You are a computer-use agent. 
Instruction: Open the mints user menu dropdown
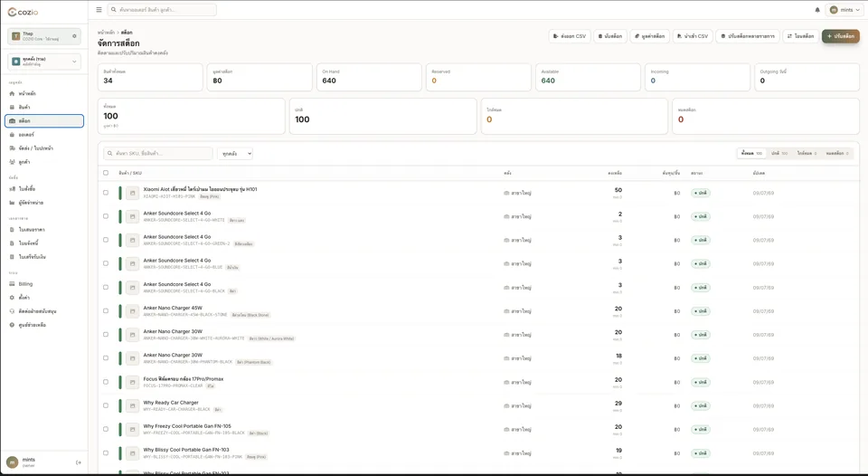(x=844, y=10)
